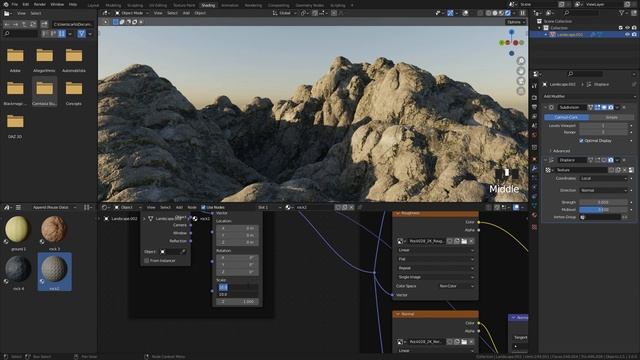Switch perspective/orthographic grid gizmo
This screenshot has width=640, height=360.
click(x=521, y=91)
